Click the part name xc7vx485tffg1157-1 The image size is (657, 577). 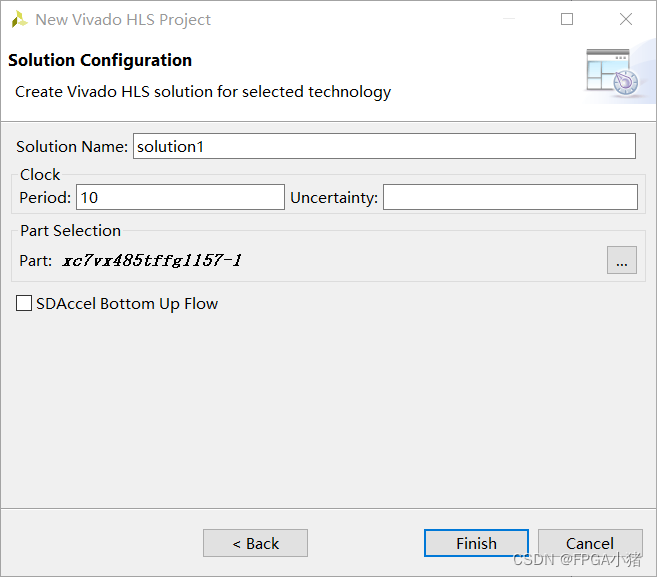[x=152, y=260]
